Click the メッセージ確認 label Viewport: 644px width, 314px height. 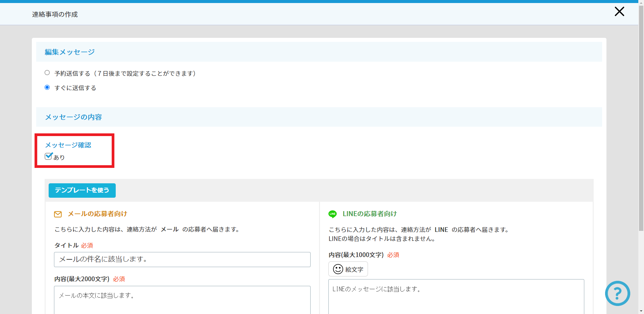[x=68, y=145]
